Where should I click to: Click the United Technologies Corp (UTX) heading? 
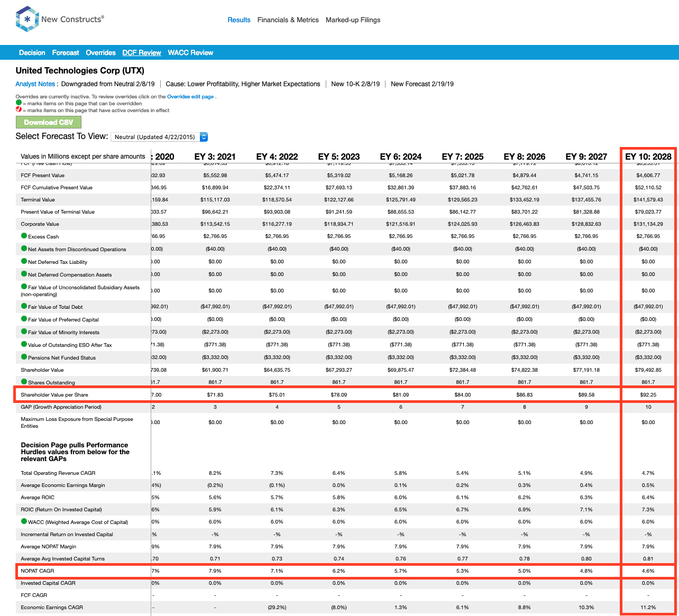80,70
